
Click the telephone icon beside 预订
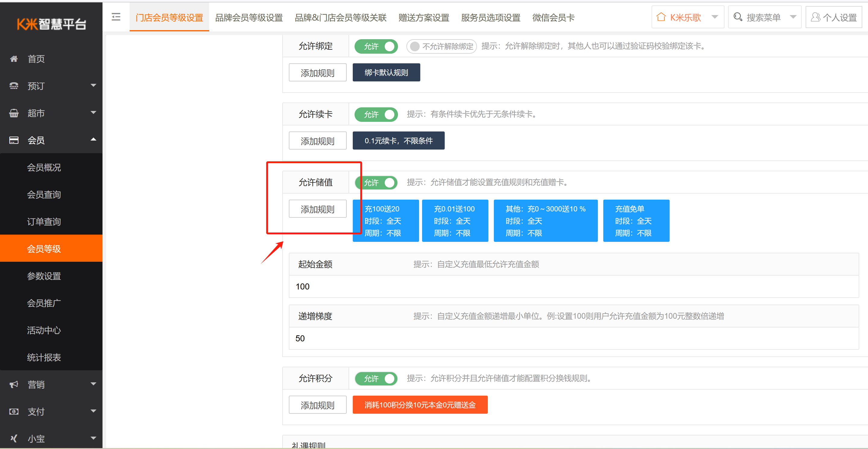pos(14,86)
